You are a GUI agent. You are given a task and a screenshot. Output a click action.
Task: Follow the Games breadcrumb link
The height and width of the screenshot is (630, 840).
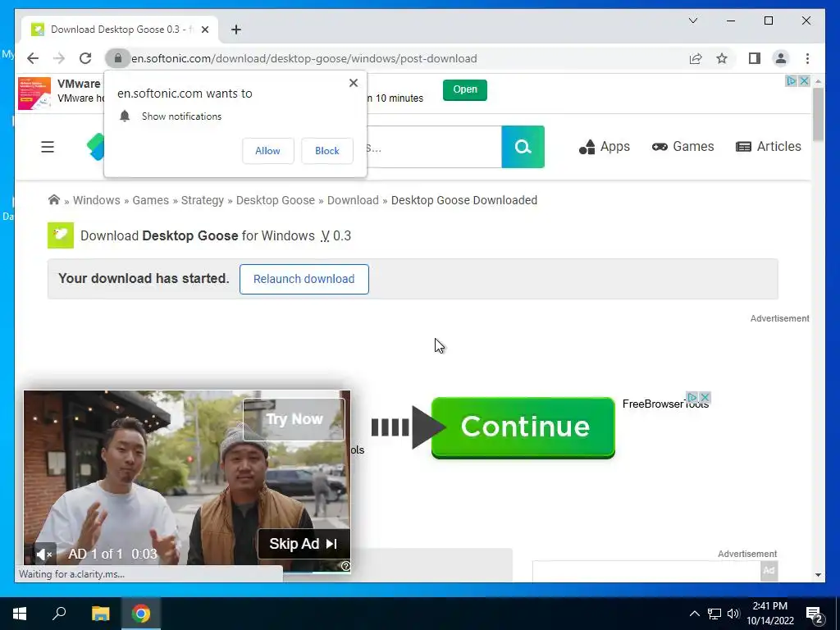point(151,200)
